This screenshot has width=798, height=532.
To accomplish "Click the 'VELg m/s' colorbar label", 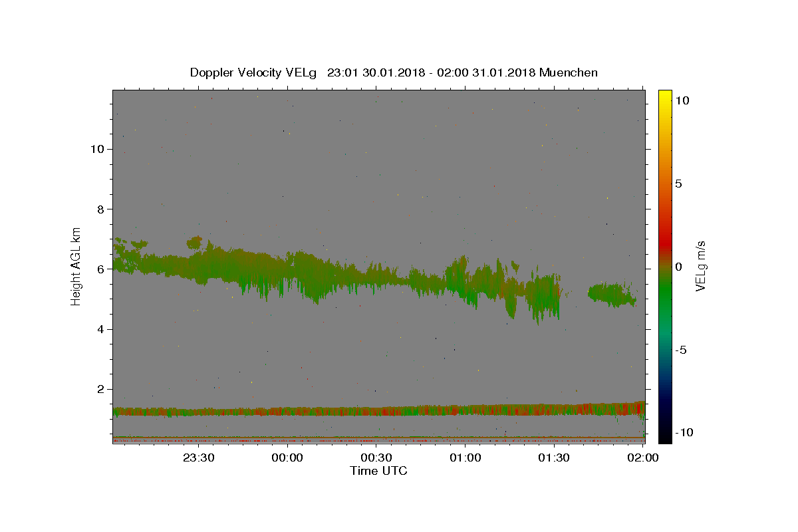I will [x=700, y=266].
